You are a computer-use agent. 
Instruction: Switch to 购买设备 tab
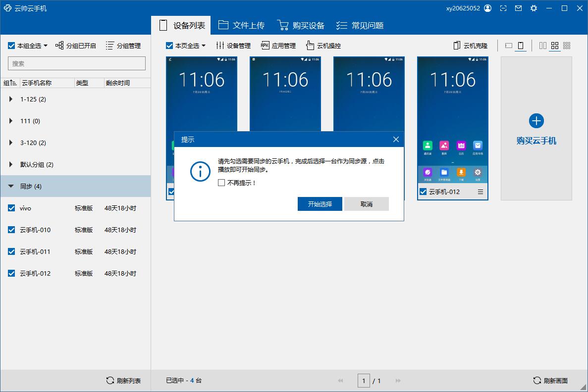pyautogui.click(x=301, y=25)
